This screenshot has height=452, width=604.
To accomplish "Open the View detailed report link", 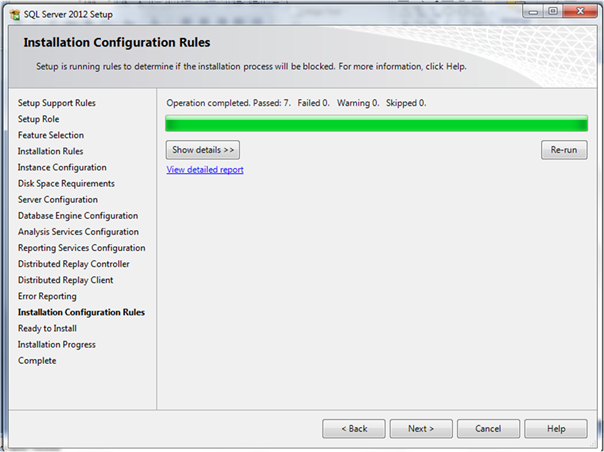I will [205, 170].
